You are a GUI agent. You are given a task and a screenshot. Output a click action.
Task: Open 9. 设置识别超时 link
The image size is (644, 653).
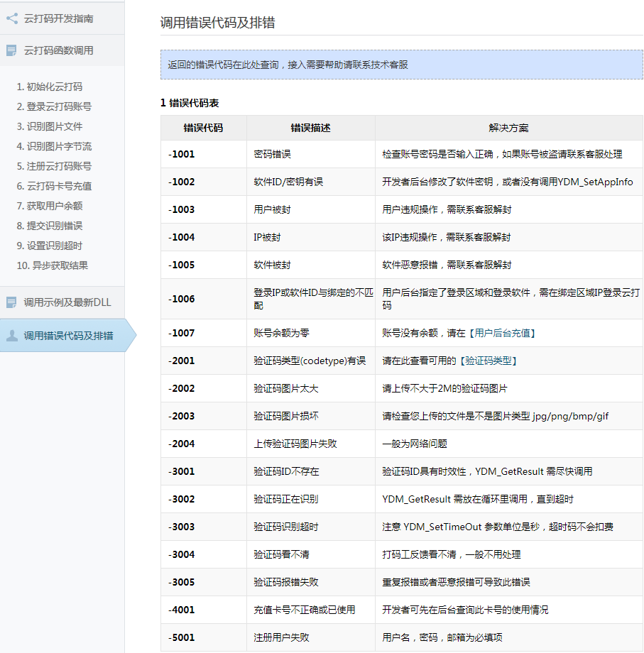click(49, 246)
